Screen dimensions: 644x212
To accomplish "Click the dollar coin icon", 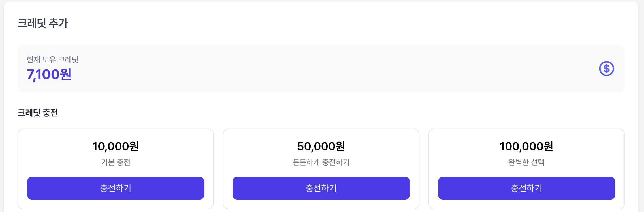I will 606,69.
